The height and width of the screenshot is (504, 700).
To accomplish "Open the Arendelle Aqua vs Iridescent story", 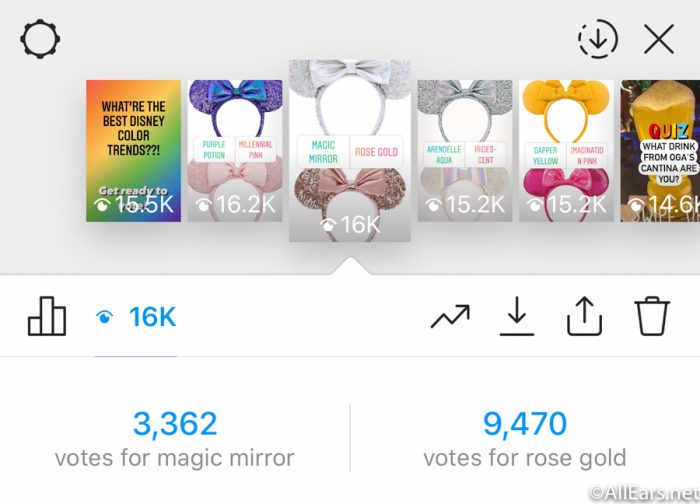I will (465, 151).
